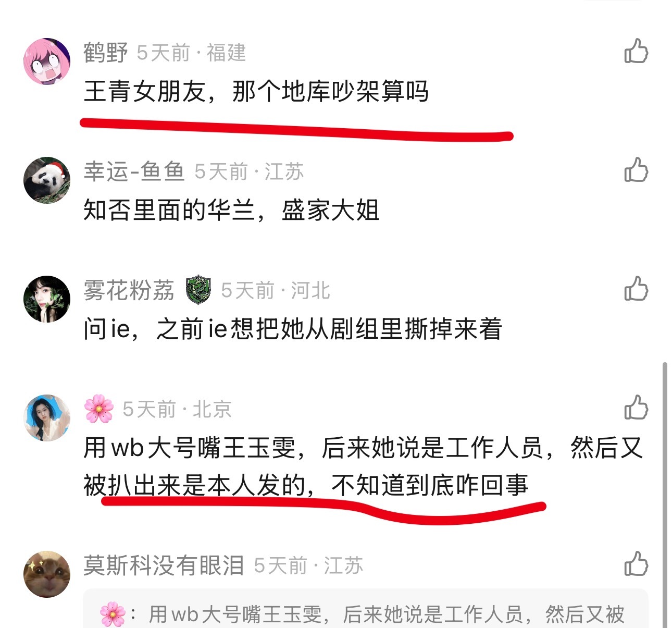Open the Slytherin badge next to 雾花粉荔
This screenshot has width=672, height=628.
198,290
